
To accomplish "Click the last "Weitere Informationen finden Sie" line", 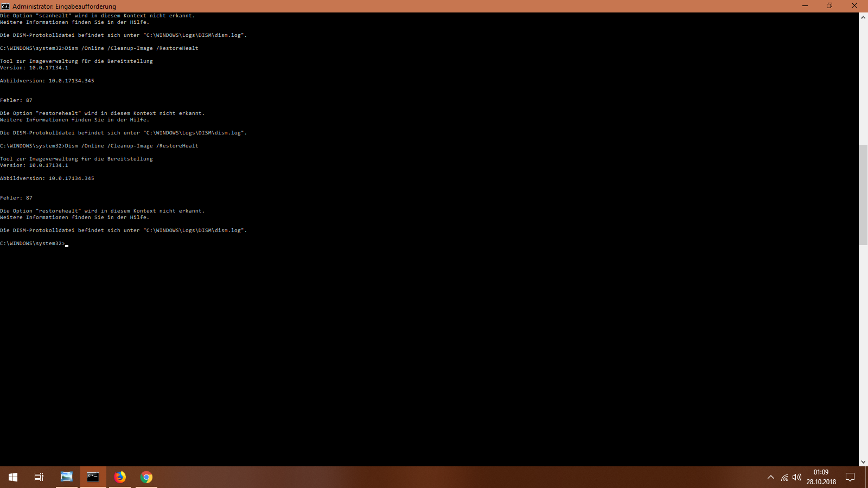I will coord(75,217).
